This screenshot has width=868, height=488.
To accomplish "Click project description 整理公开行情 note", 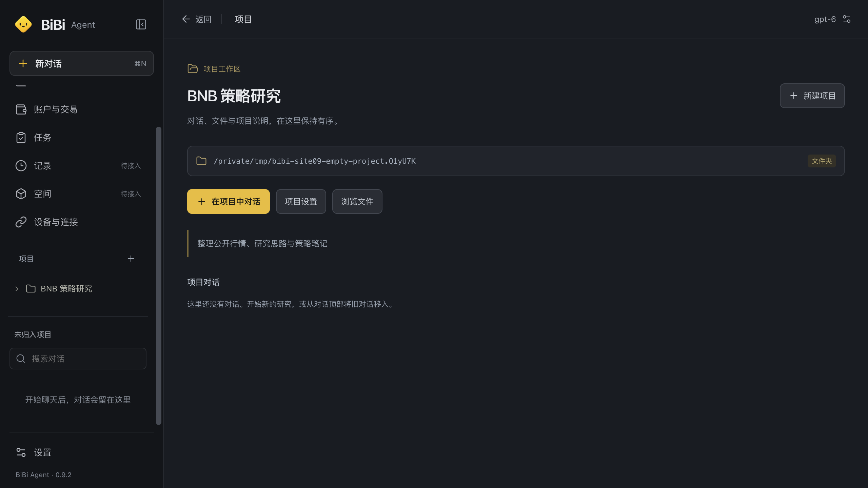I will [262, 244].
